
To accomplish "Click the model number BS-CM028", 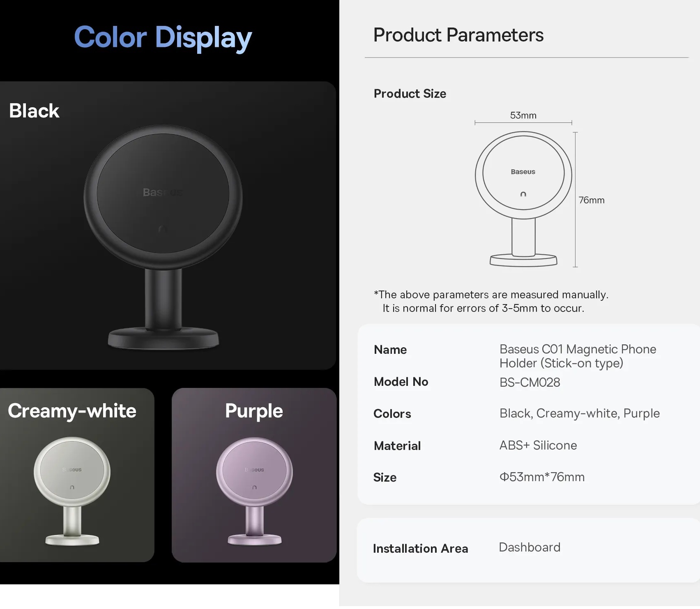I will point(530,382).
